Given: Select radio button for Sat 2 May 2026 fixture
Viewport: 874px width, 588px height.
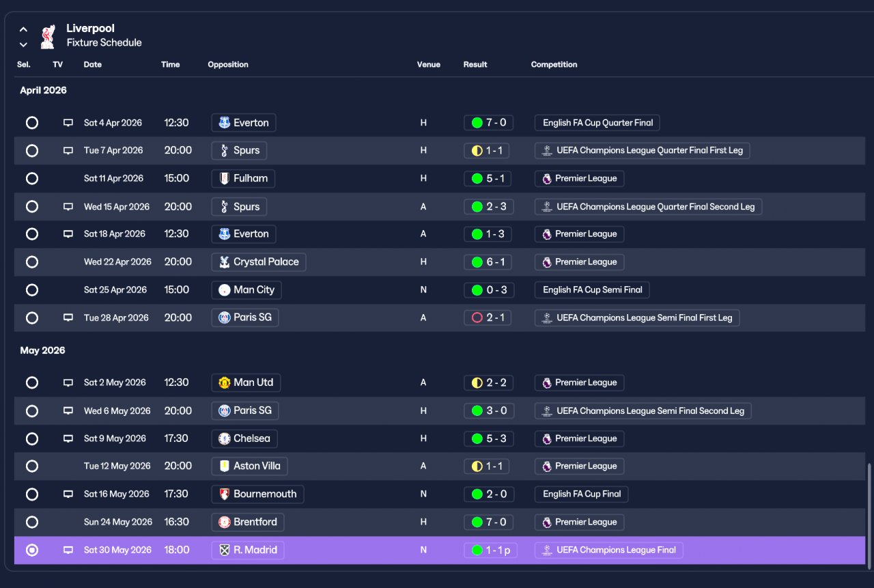Looking at the screenshot, I should (x=32, y=382).
